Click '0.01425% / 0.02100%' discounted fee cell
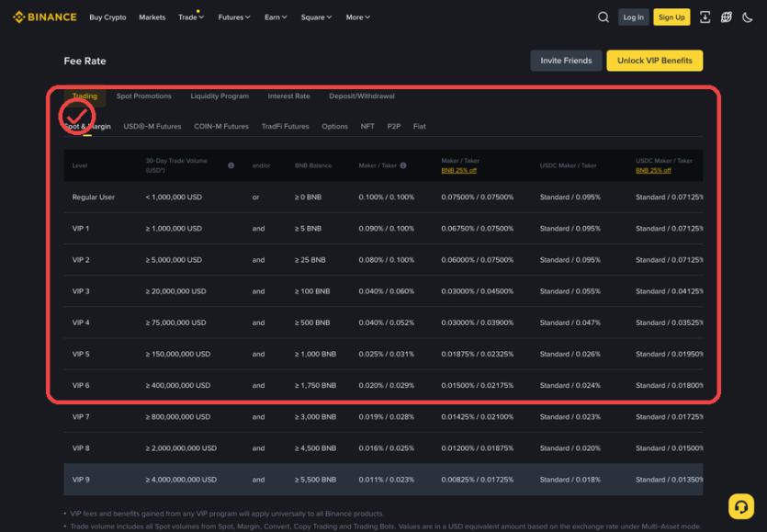Image resolution: width=767 pixels, height=532 pixels. [x=478, y=416]
